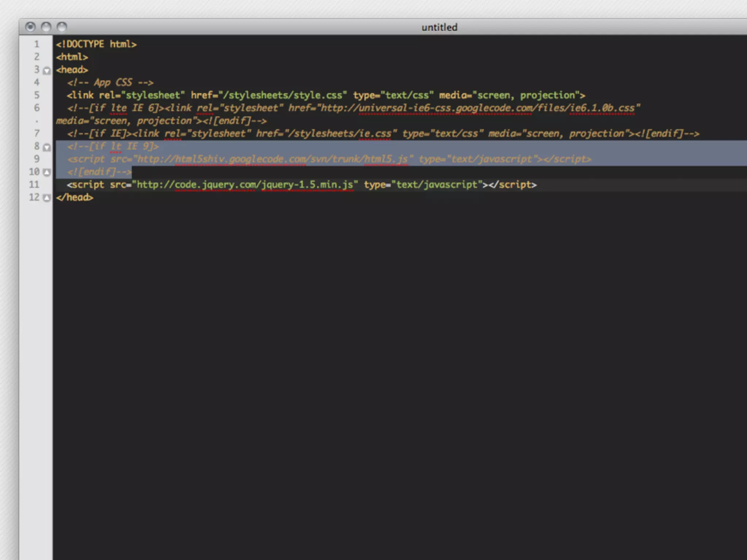Click the jquery-1.5.min.js URL

(x=244, y=185)
